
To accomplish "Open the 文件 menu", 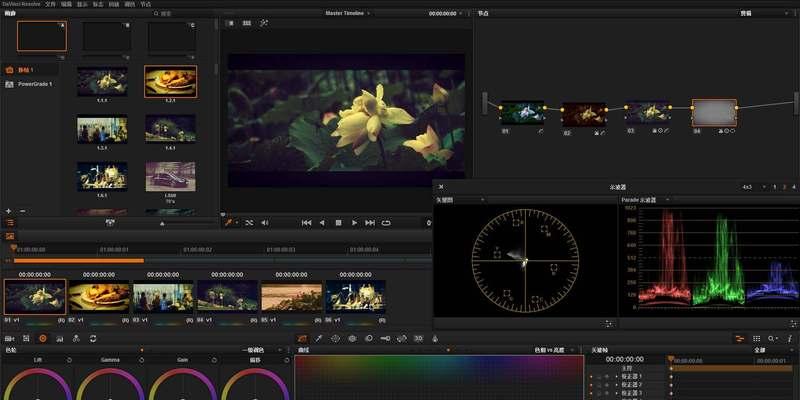I will [x=50, y=4].
